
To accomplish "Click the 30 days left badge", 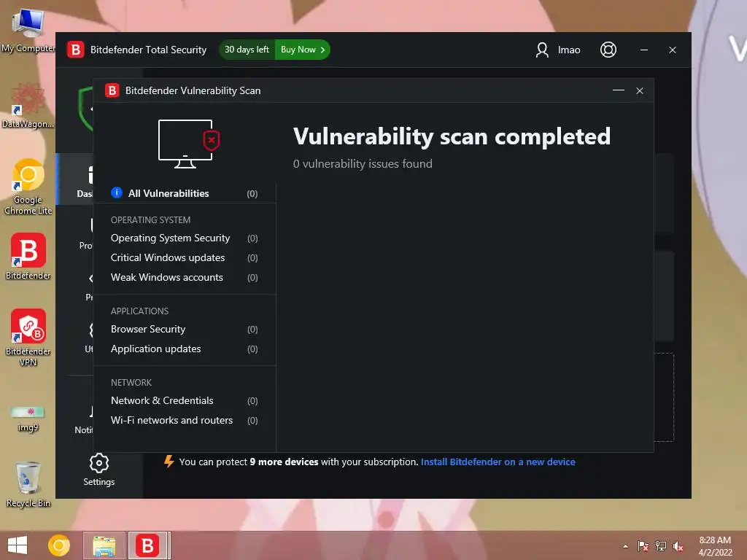I will click(x=247, y=50).
